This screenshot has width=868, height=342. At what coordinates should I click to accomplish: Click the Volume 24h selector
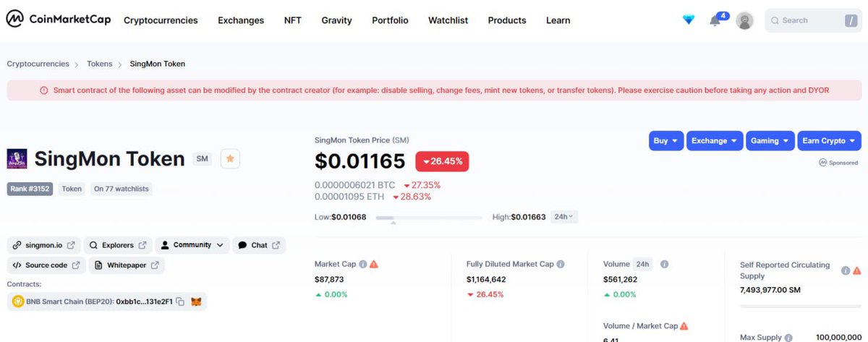(x=643, y=265)
